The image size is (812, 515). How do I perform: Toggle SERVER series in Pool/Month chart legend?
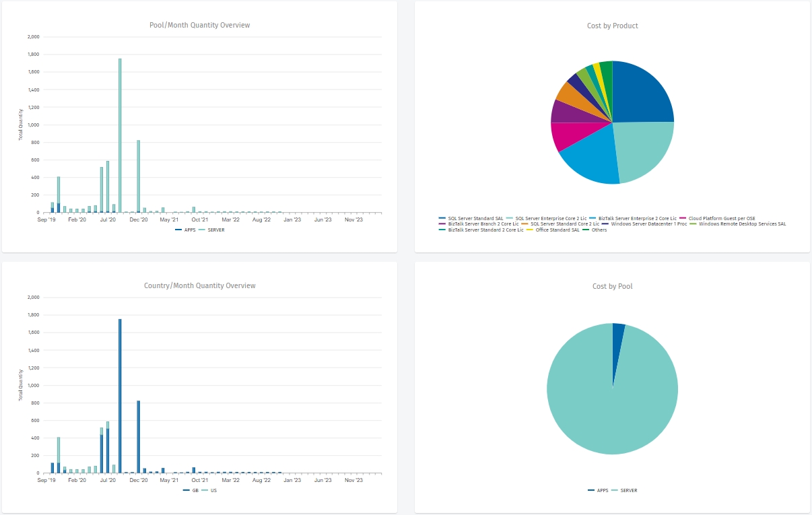click(x=215, y=230)
